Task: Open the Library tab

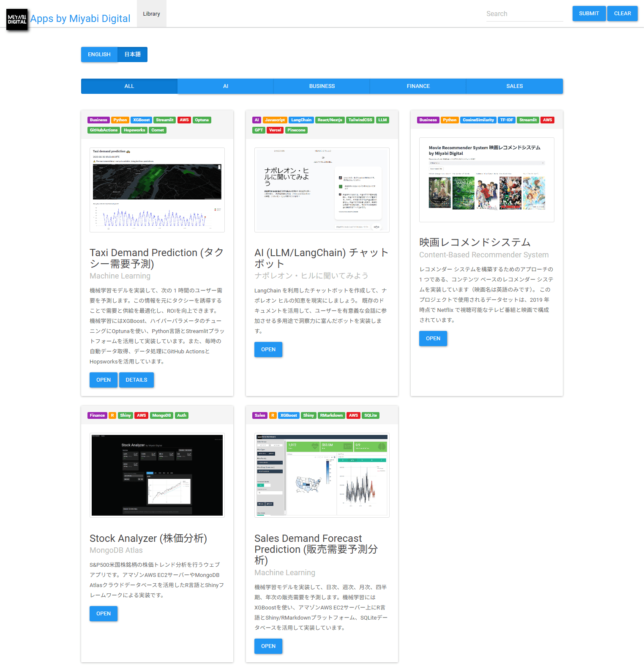Action: coord(151,14)
